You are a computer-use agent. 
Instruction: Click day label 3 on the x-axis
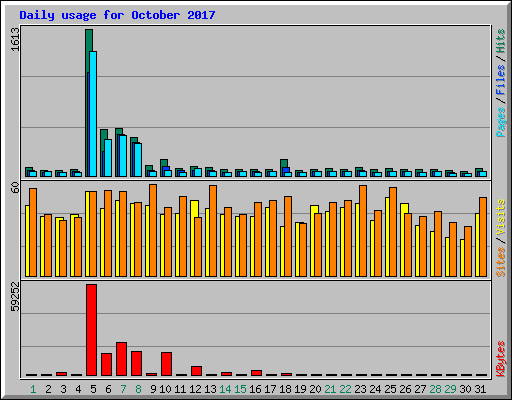click(x=63, y=389)
